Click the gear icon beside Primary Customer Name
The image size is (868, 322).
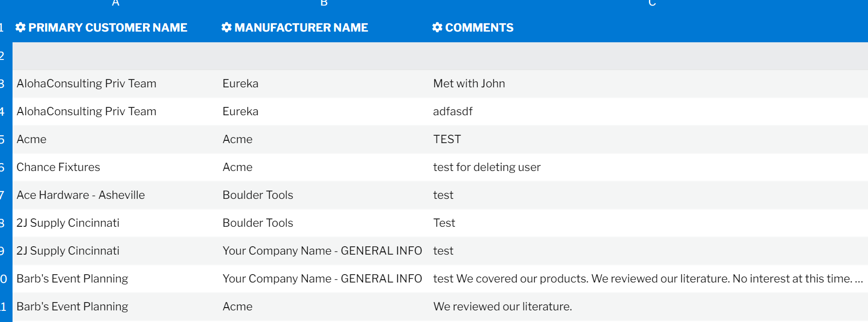pos(20,27)
